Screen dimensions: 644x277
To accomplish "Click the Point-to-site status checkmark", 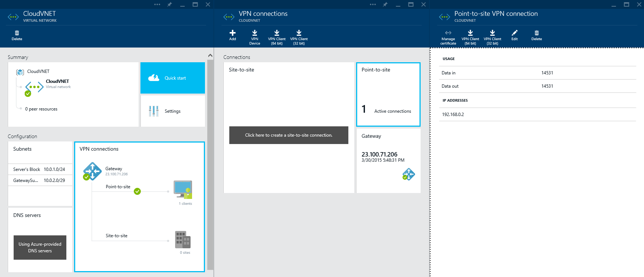I will [137, 191].
